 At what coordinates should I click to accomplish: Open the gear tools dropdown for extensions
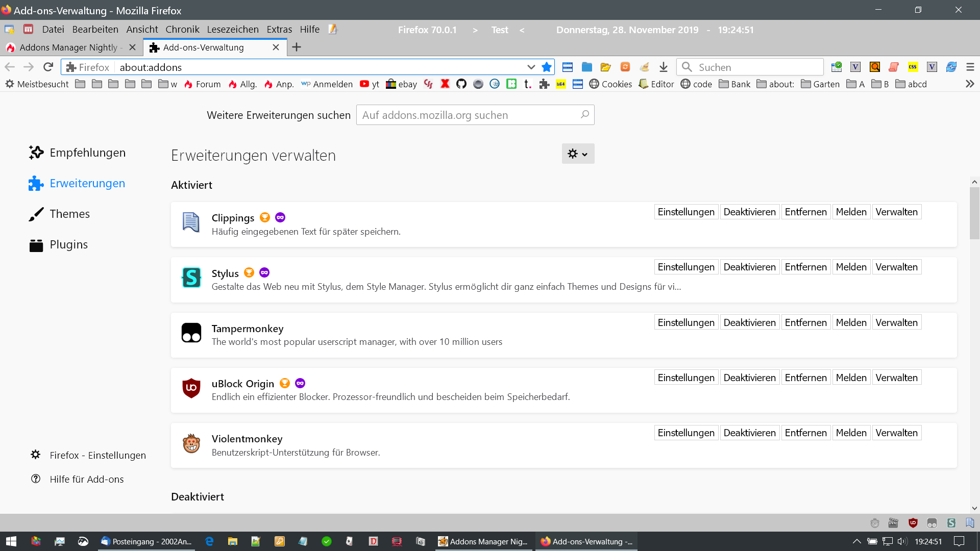tap(578, 154)
